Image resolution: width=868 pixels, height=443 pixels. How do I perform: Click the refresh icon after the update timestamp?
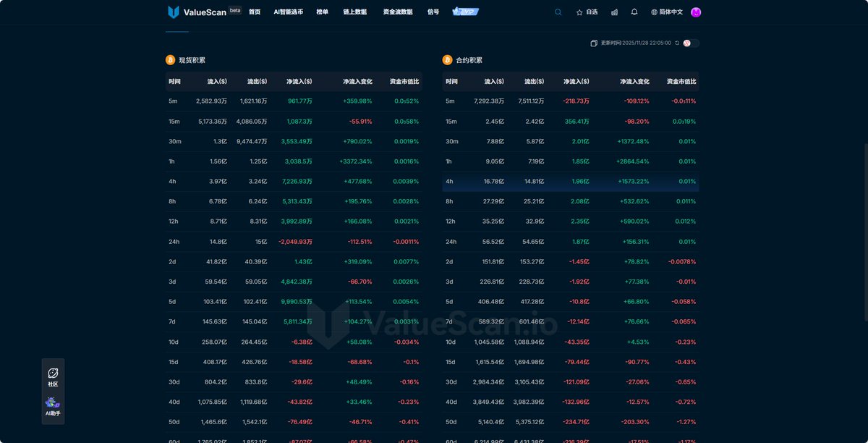click(x=677, y=43)
